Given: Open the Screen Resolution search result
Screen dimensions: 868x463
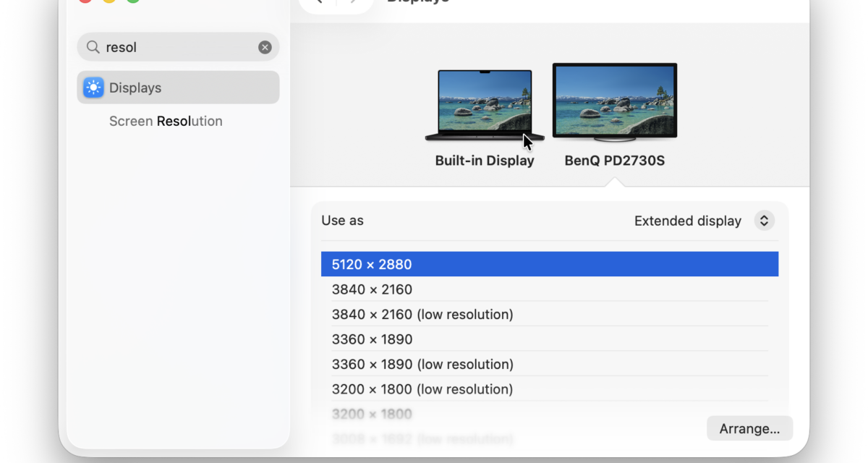Looking at the screenshot, I should click(x=166, y=121).
